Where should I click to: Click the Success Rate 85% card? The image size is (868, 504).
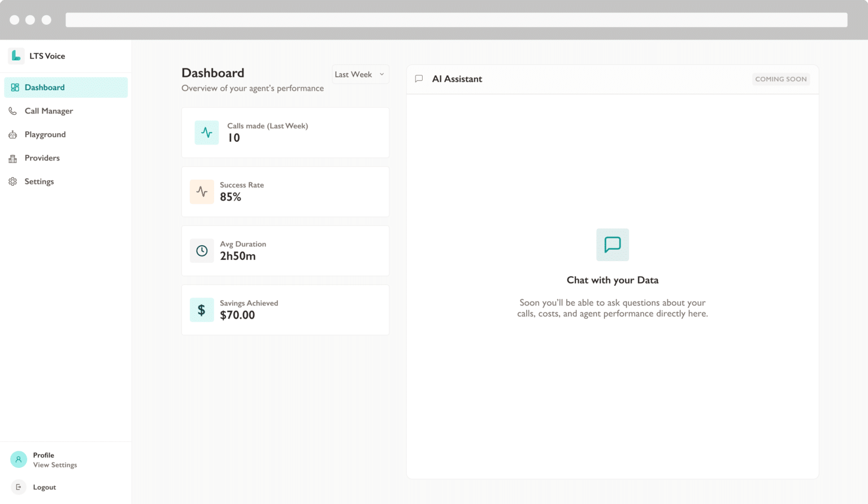click(x=285, y=192)
